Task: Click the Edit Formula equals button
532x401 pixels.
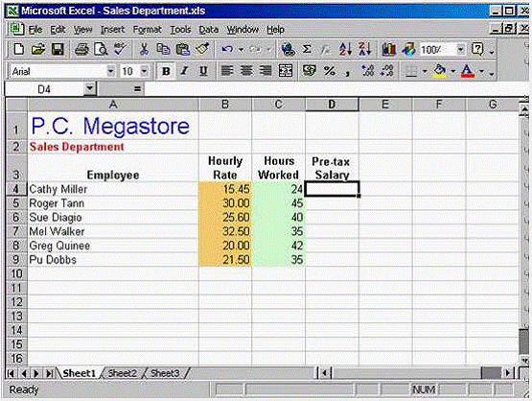Action: pyautogui.click(x=137, y=89)
